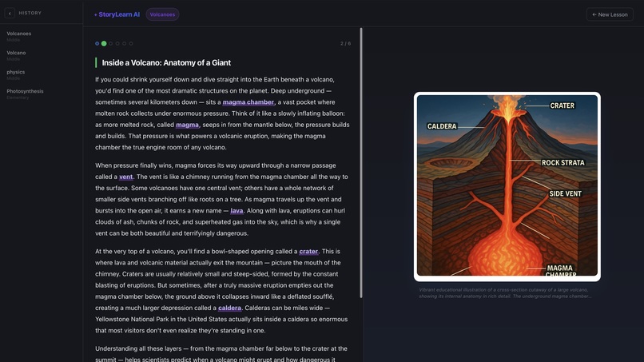Click the Volcanoes topic tag

[162, 14]
